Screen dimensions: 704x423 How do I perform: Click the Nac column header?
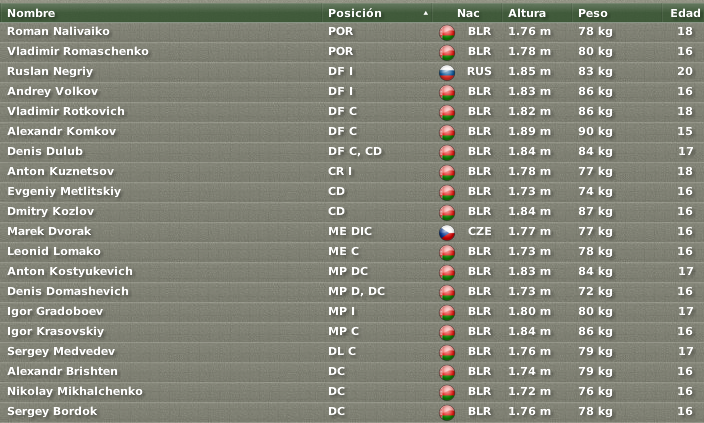coord(468,13)
